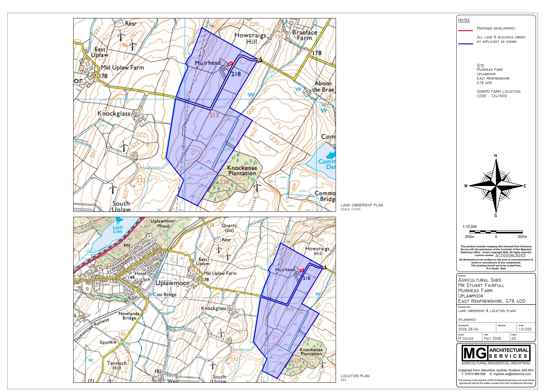Select the underlined 'Site' heading
This screenshot has height=392, width=555.
(x=480, y=65)
